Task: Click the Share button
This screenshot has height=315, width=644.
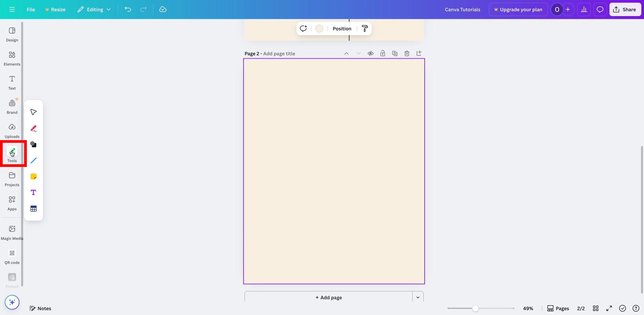Action: (x=625, y=9)
